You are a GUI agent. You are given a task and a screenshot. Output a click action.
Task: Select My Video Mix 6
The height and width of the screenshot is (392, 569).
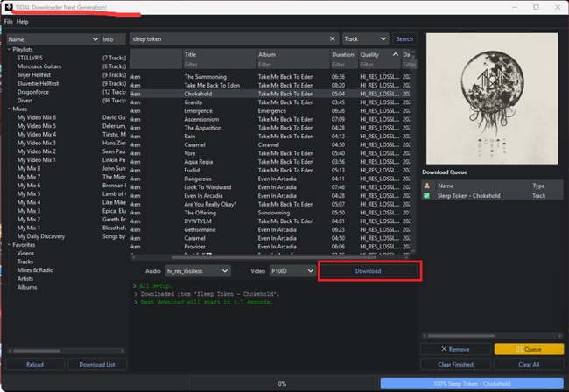[37, 117]
